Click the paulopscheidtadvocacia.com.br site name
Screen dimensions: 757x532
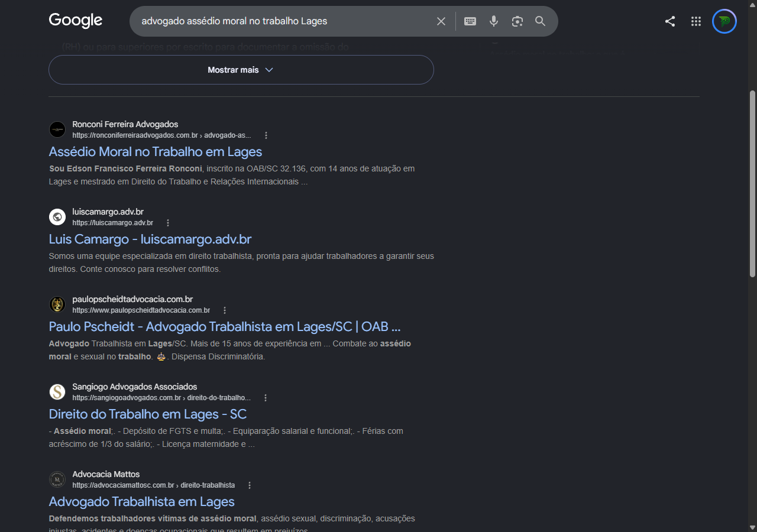coord(132,299)
